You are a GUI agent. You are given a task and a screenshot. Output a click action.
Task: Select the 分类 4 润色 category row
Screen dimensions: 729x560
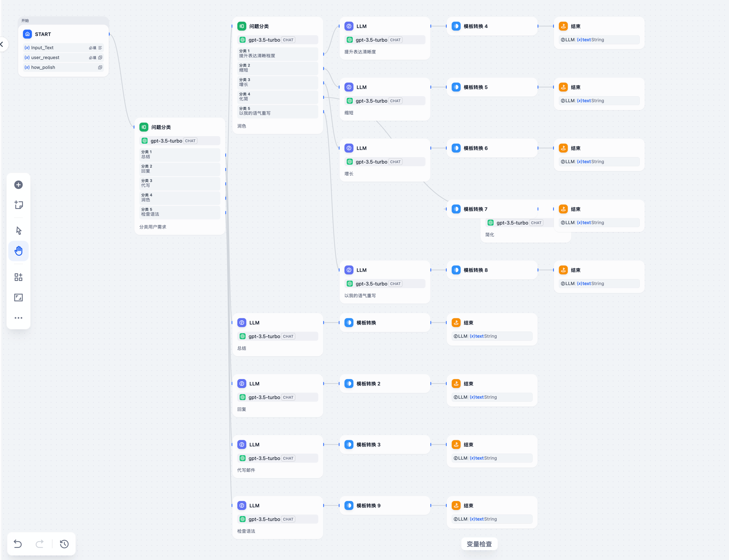click(179, 198)
